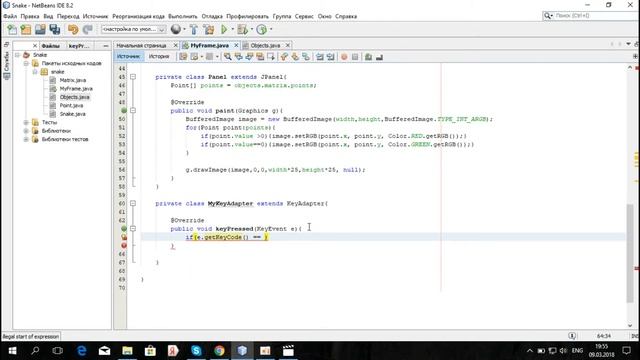
Task: Click the Shift Line Right icon
Action: [330, 57]
